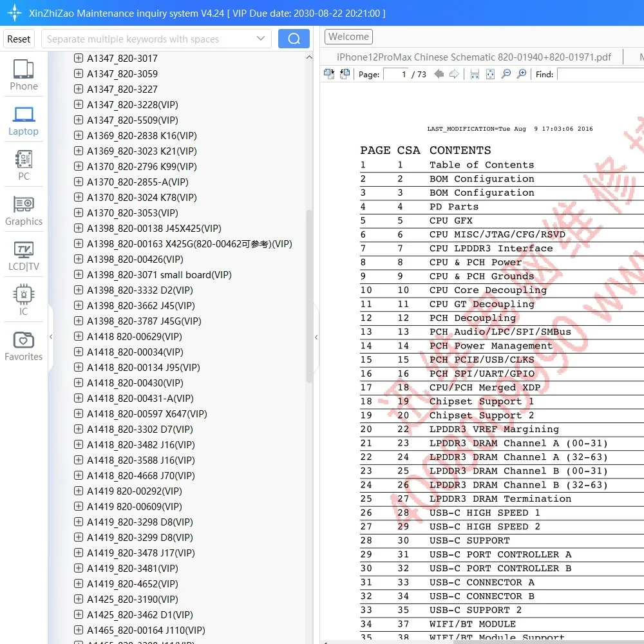
Task: Select A1418_820-00597 X647(VIP) entry
Action: [x=147, y=414]
